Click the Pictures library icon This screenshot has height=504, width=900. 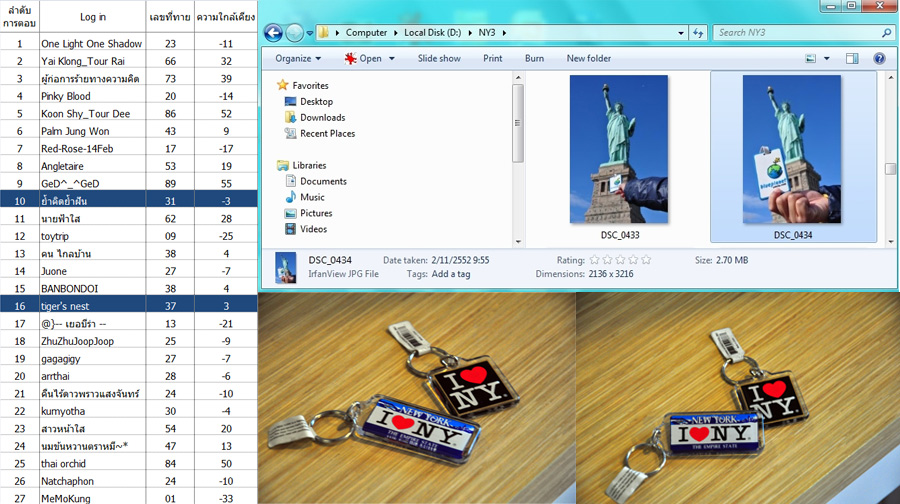click(x=290, y=214)
